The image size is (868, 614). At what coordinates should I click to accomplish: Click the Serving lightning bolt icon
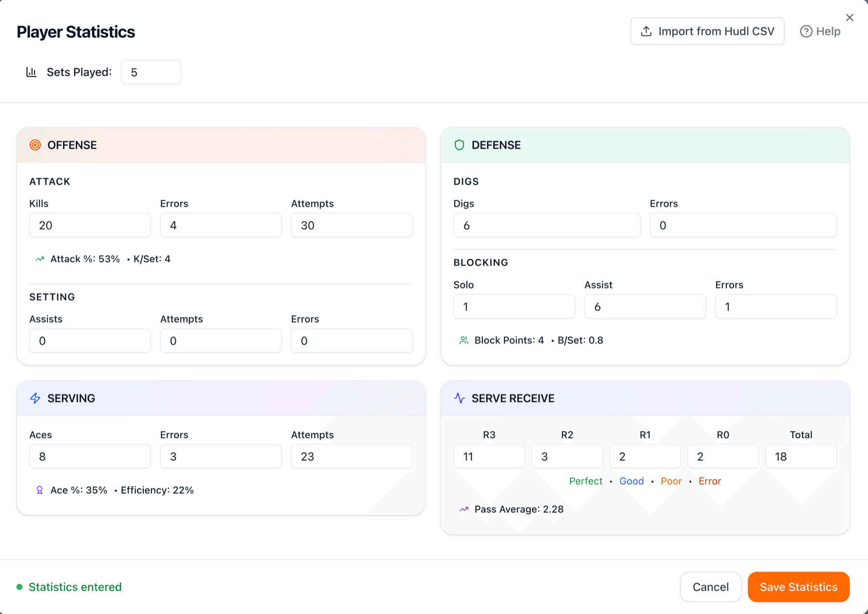coord(35,398)
